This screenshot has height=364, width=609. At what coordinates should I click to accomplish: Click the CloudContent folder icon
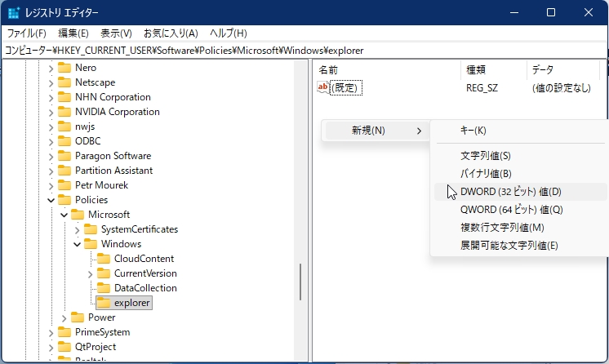[x=104, y=259]
